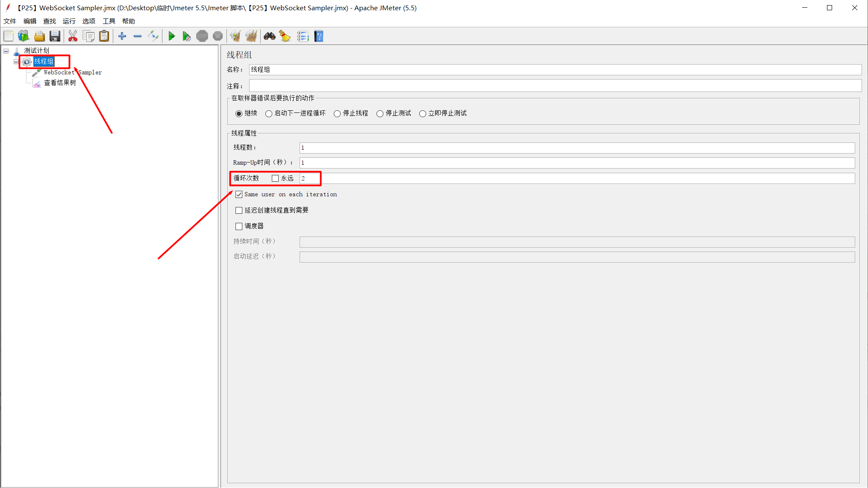Click the 名称 name input field
The image size is (868, 488).
(555, 70)
